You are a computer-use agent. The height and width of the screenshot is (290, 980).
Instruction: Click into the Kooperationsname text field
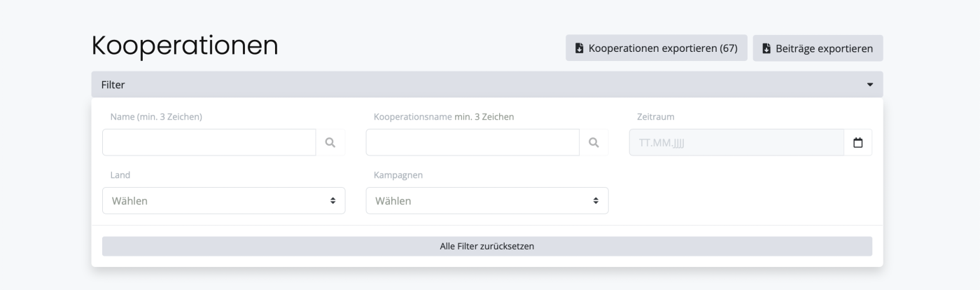click(x=472, y=142)
